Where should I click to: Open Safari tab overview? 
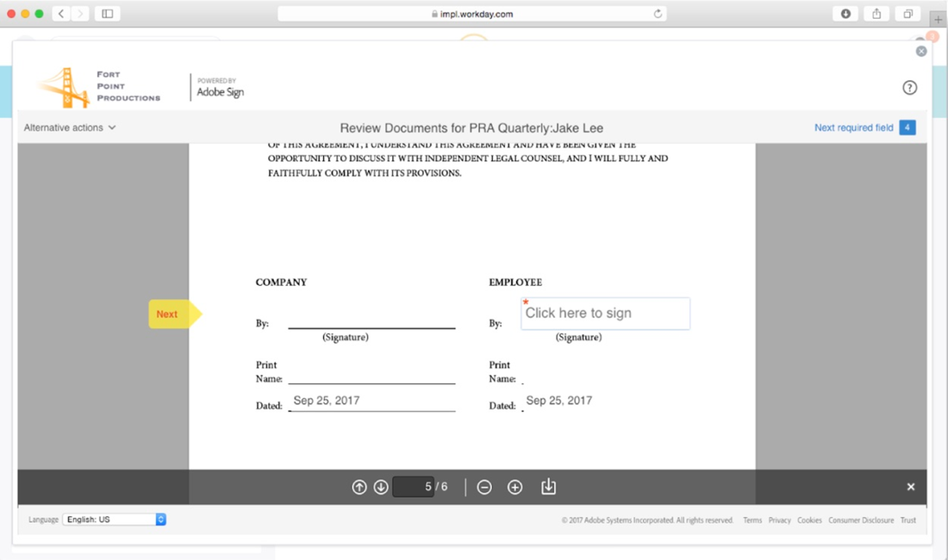tap(907, 14)
